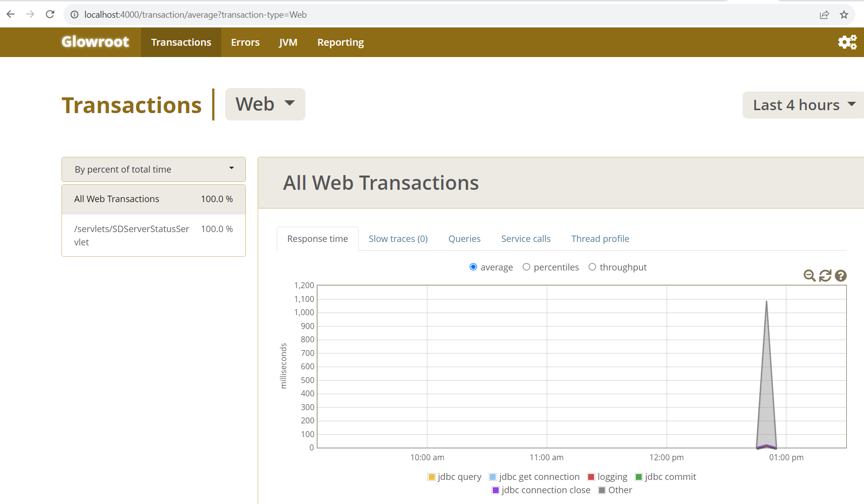Select the average radio button
The height and width of the screenshot is (504, 864).
[473, 267]
